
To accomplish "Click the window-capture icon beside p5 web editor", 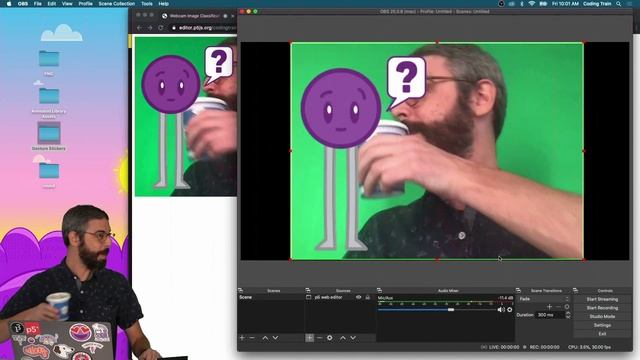I will pyautogui.click(x=309, y=298).
